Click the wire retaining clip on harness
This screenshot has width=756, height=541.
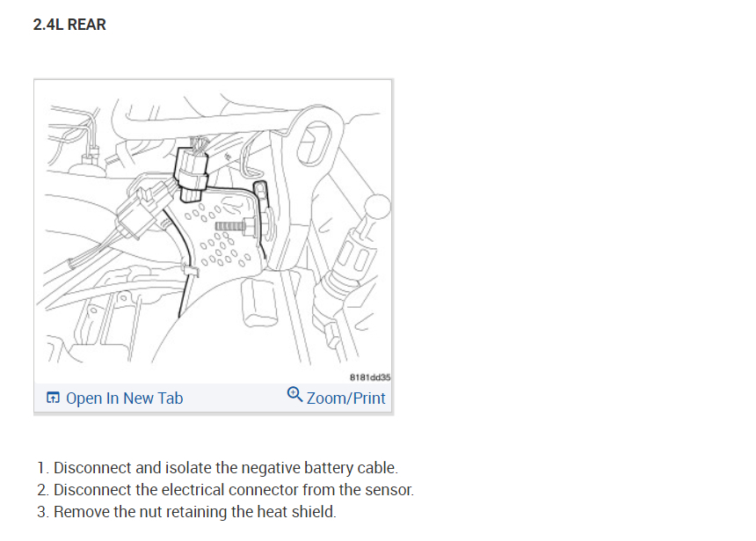(190, 269)
